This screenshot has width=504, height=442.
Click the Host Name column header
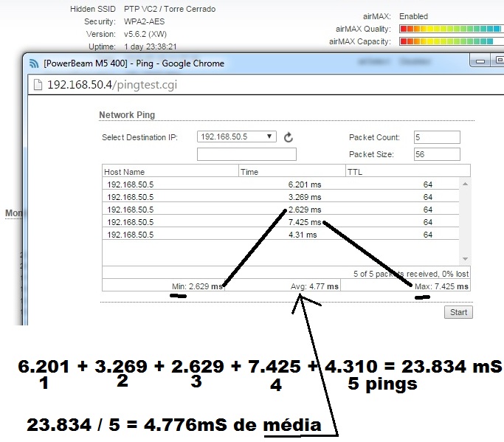pyautogui.click(x=170, y=172)
